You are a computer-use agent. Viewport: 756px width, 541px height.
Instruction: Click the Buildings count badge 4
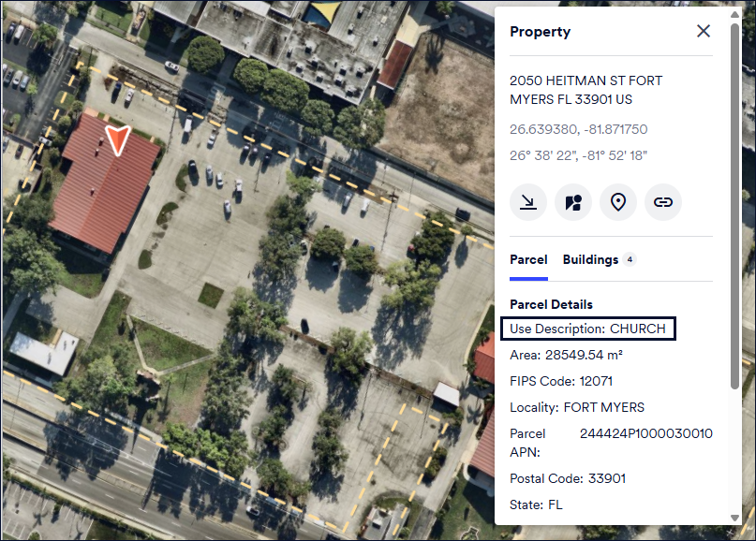[x=630, y=259]
